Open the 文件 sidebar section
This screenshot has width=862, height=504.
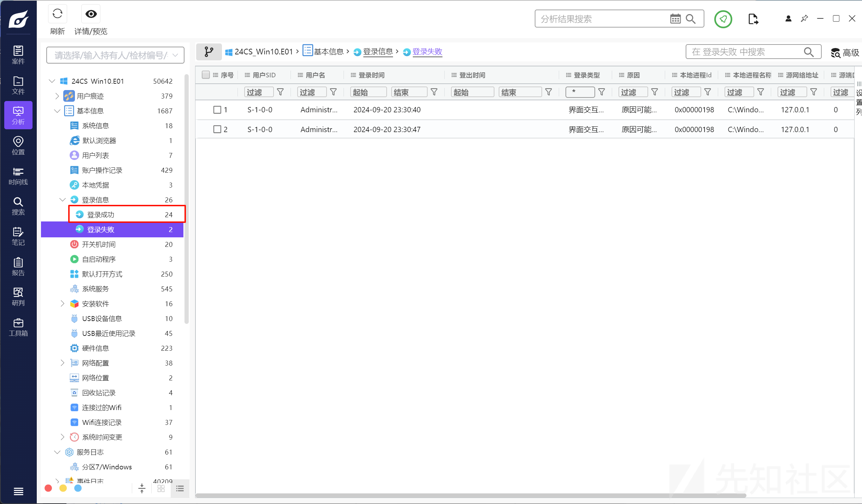click(x=18, y=85)
